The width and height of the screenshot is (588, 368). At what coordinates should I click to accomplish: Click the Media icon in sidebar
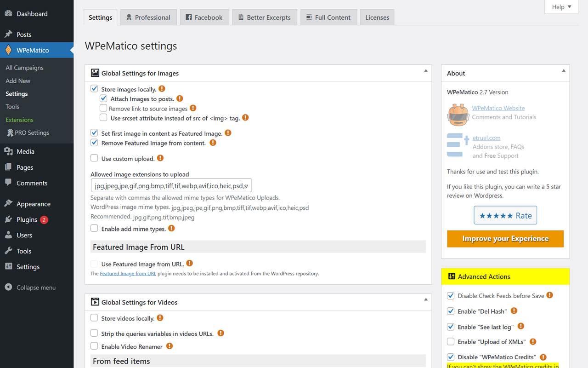8,151
